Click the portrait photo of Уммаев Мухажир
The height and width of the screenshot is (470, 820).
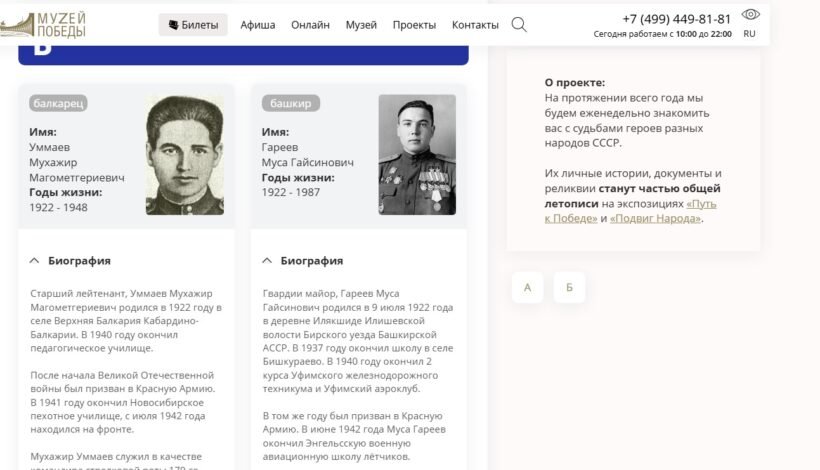pos(184,155)
